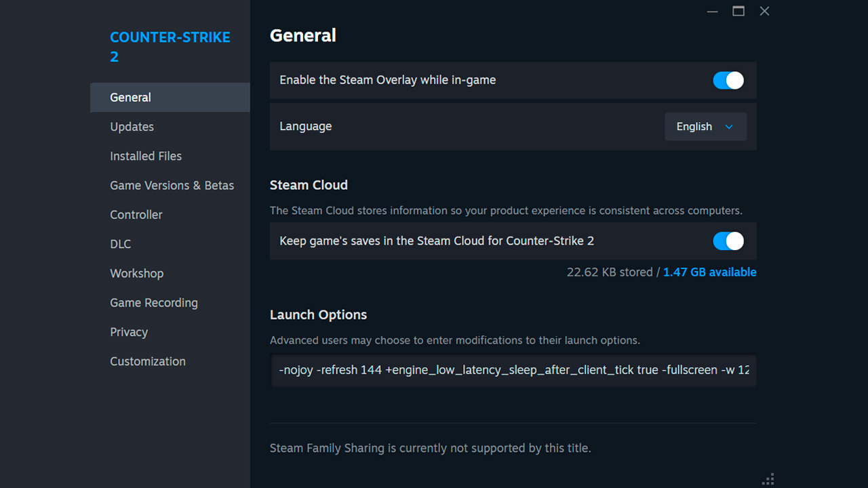Close the properties window

[764, 12]
